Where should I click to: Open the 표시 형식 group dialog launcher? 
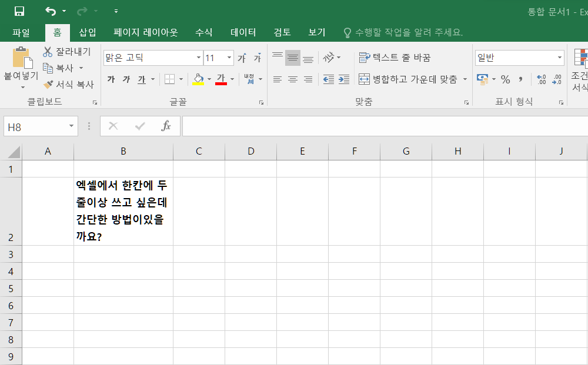coord(561,102)
